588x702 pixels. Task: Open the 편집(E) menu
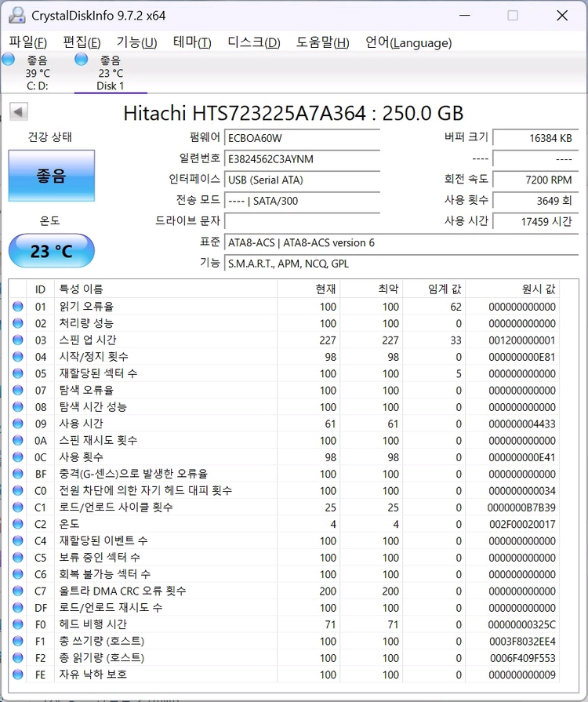coord(82,42)
